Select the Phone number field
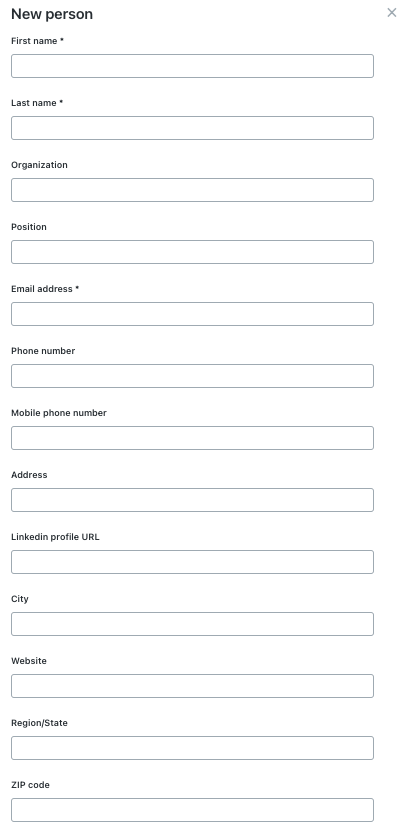398x829 pixels. pyautogui.click(x=192, y=376)
